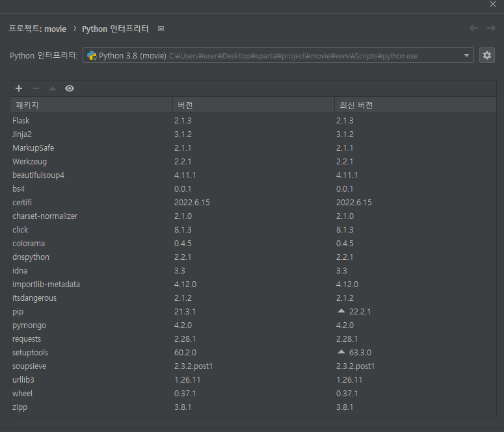Select the wheel package row

(x=253, y=394)
